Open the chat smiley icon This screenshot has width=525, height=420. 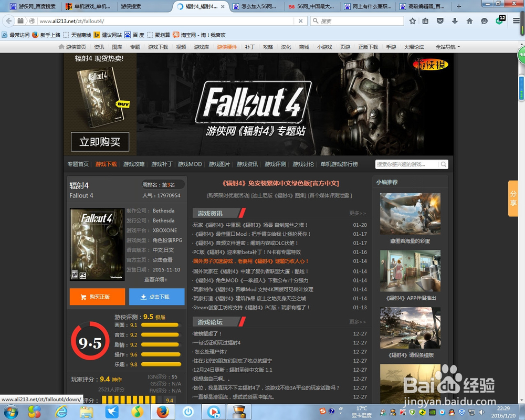(x=484, y=21)
